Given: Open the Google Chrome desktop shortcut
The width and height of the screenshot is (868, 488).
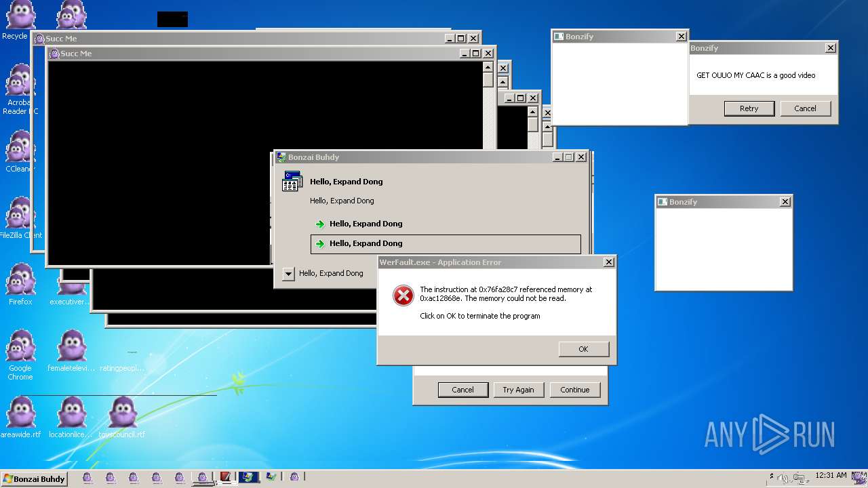Looking at the screenshot, I should click(20, 355).
